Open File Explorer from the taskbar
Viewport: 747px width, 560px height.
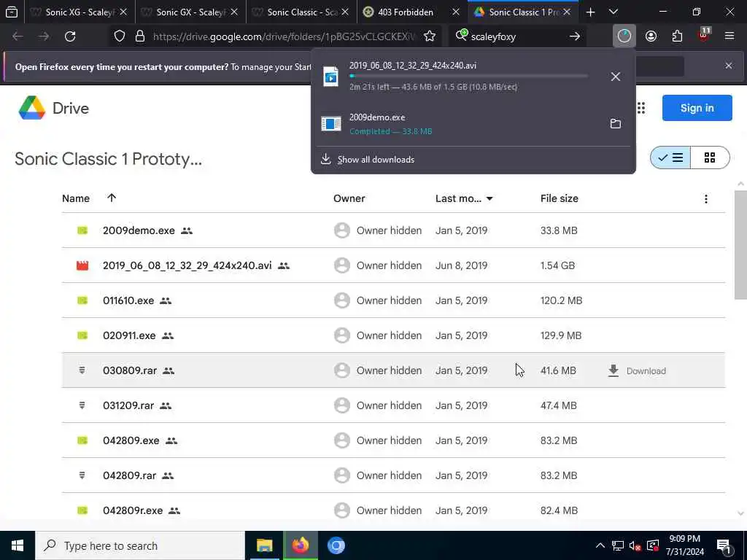264,545
